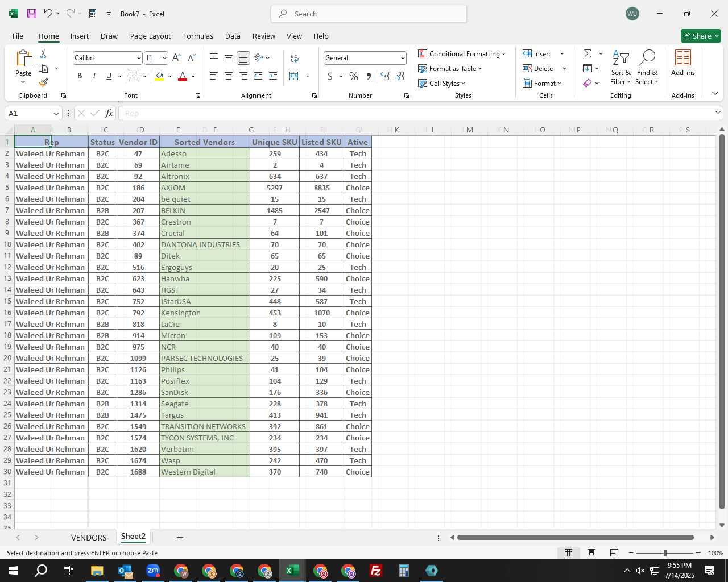Click the Search box in title bar

click(x=369, y=14)
